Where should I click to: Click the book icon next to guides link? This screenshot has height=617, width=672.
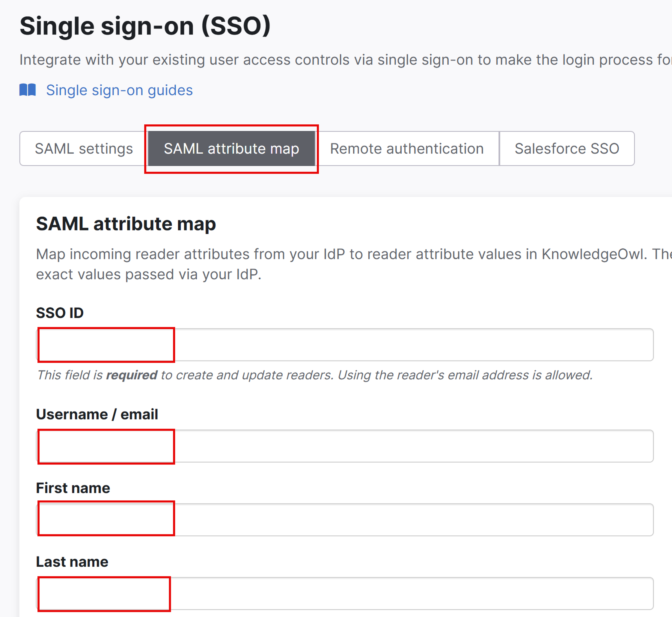(x=28, y=90)
